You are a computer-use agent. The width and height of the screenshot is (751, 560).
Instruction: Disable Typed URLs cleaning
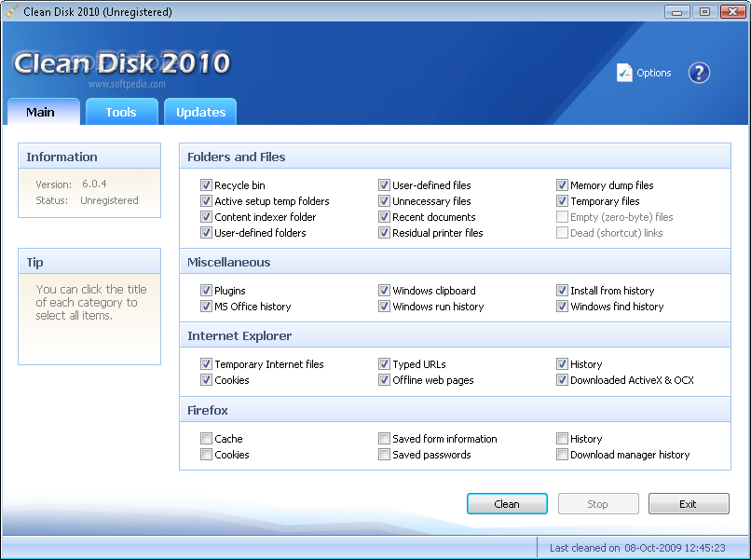[x=384, y=364]
